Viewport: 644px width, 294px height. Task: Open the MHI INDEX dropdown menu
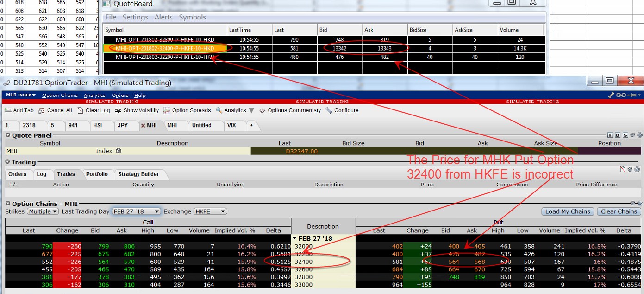click(20, 95)
